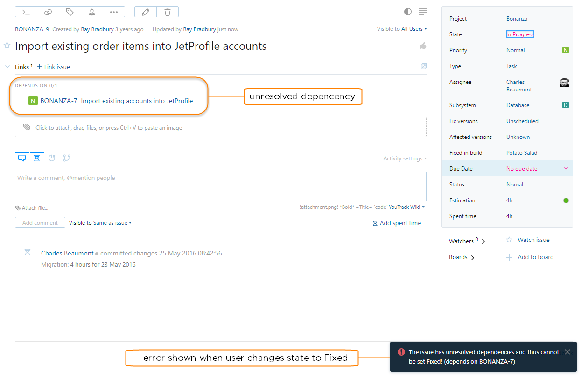The height and width of the screenshot is (379, 588).
Task: Click the tag icon in toolbar
Action: coord(70,12)
